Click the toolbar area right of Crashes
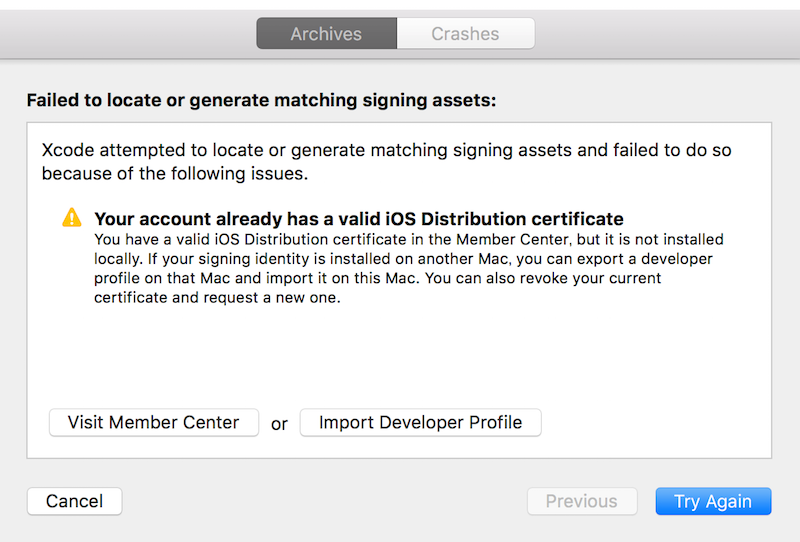800x542 pixels. coord(660,34)
